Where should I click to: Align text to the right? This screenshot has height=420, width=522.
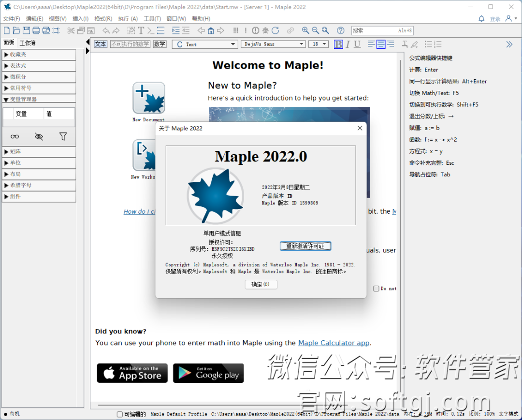pyautogui.click(x=391, y=44)
